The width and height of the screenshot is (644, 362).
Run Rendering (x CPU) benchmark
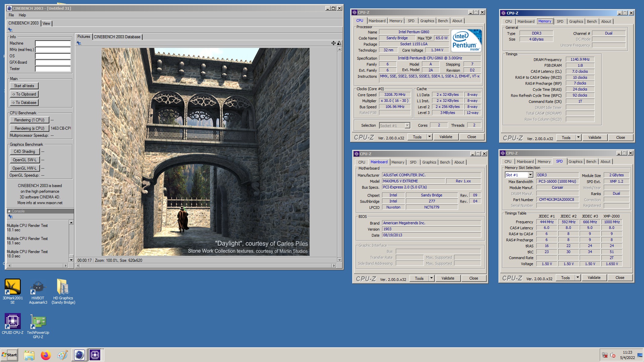point(29,128)
